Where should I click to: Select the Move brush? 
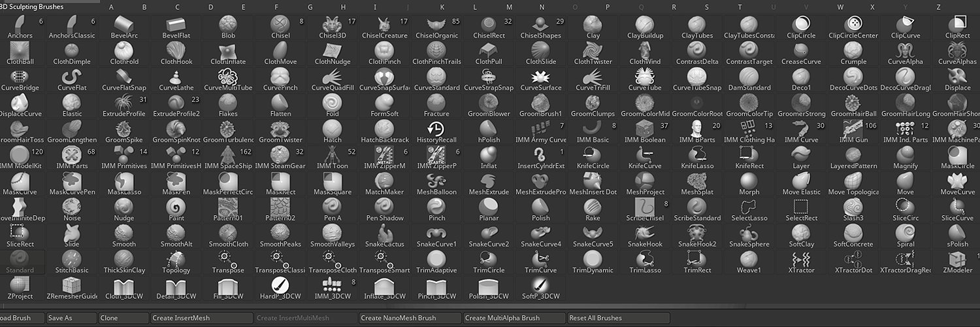point(906,184)
